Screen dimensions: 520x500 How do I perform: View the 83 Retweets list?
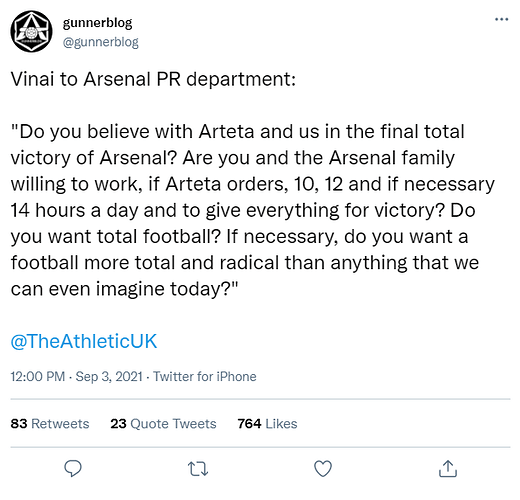click(50, 424)
